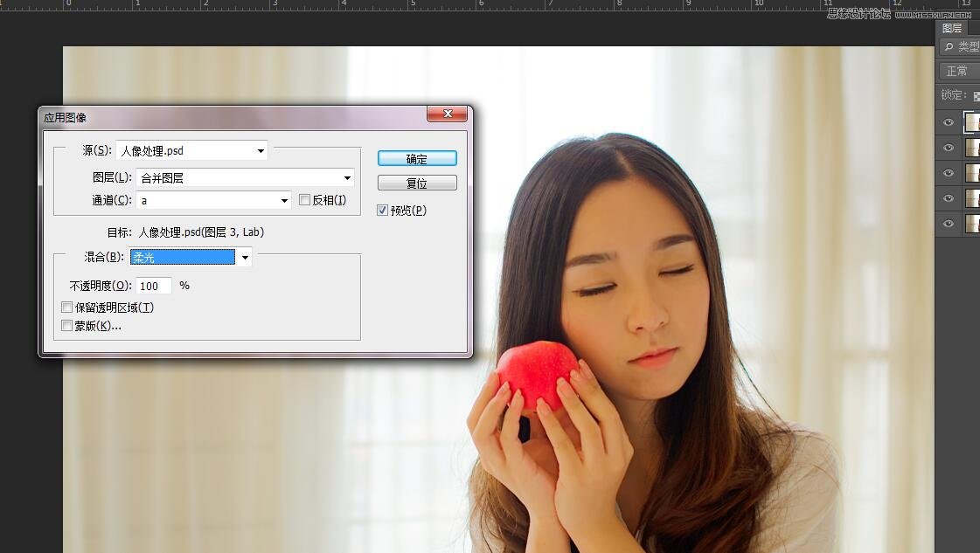The width and height of the screenshot is (980, 553).
Task: Open the 正常 layer blend mode dropdown
Action: click(x=959, y=71)
